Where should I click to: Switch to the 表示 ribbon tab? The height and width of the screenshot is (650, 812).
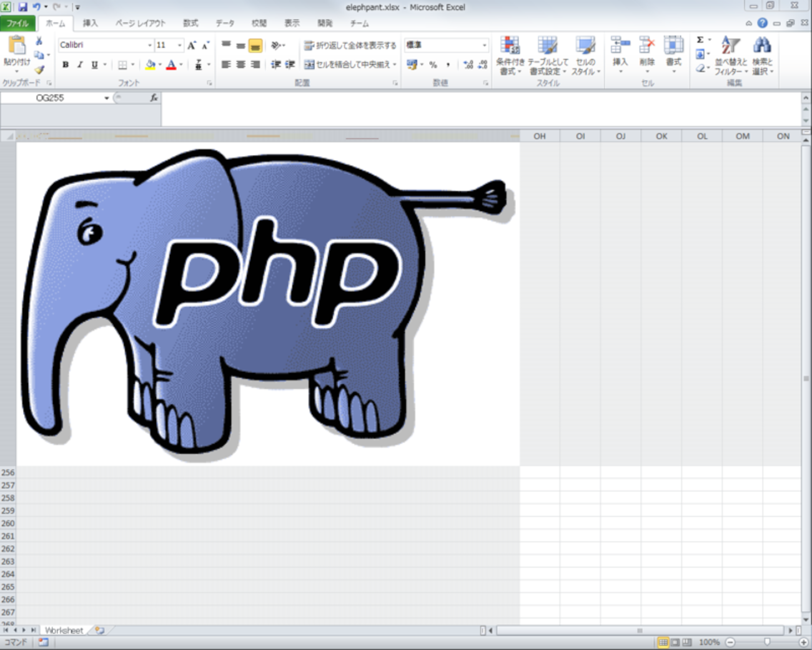[x=292, y=23]
